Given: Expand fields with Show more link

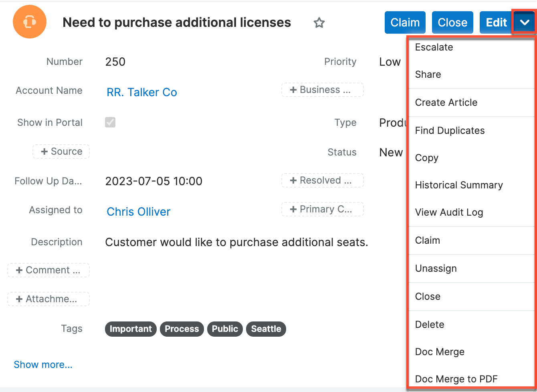Looking at the screenshot, I should 43,364.
